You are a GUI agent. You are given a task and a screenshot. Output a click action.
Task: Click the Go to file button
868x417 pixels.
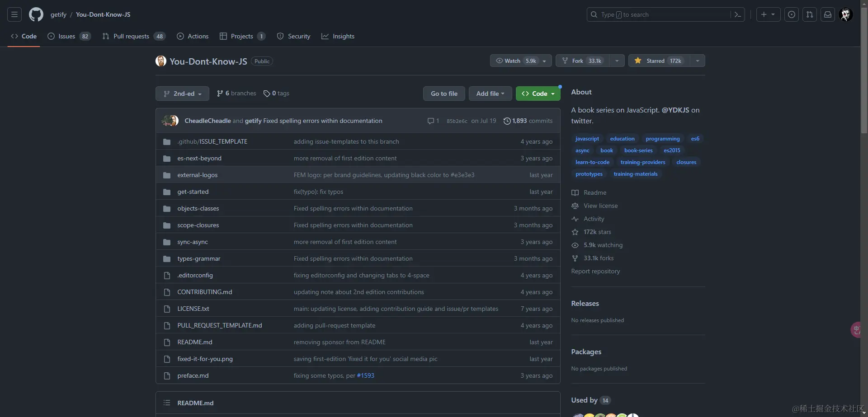click(x=444, y=94)
